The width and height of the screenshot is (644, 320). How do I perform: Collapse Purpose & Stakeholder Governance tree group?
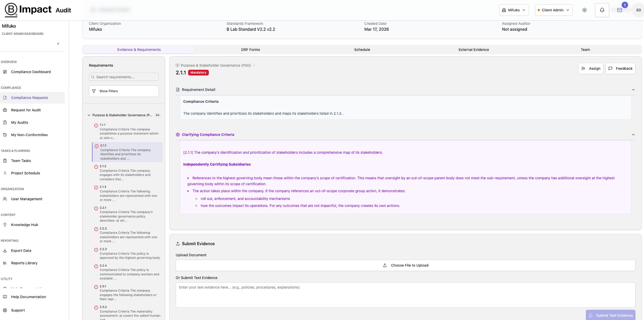pyautogui.click(x=89, y=115)
